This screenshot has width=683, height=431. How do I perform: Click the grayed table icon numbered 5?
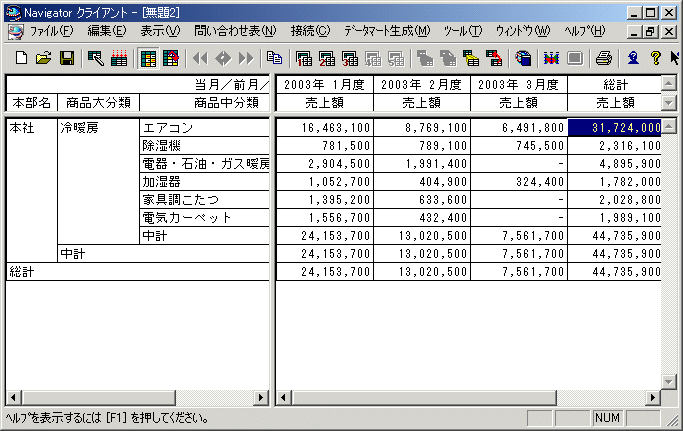396,58
